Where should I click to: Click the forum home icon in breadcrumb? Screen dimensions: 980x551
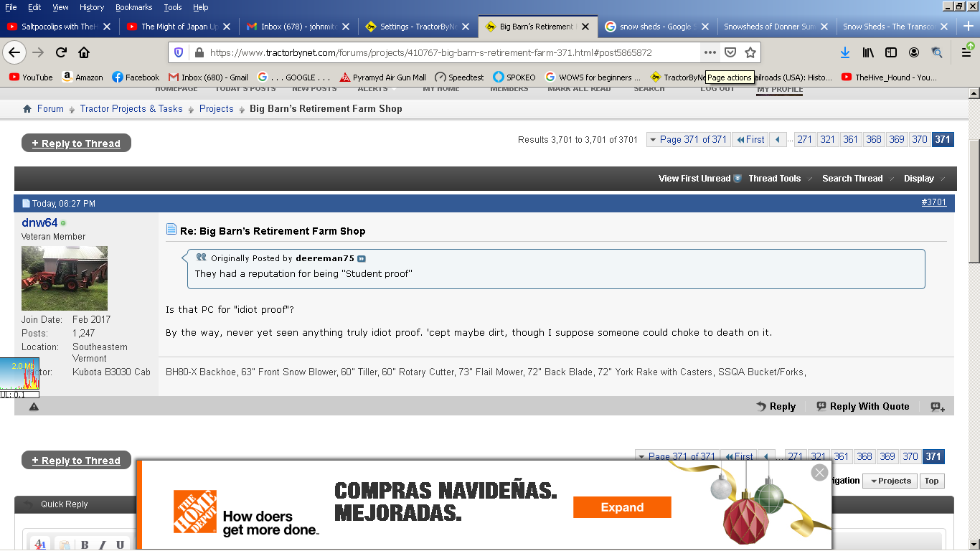[x=27, y=109]
